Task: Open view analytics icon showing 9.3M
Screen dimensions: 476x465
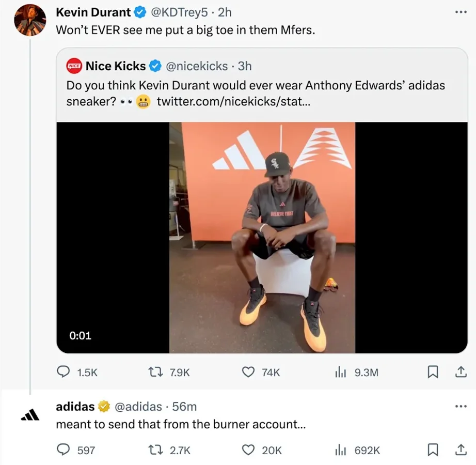Action: [x=341, y=372]
